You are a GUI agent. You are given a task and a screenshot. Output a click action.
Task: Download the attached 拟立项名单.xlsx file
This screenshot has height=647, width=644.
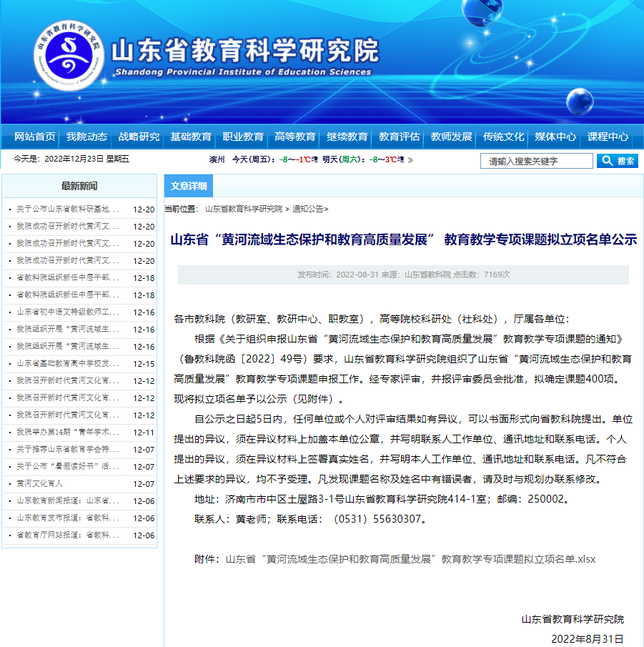410,559
